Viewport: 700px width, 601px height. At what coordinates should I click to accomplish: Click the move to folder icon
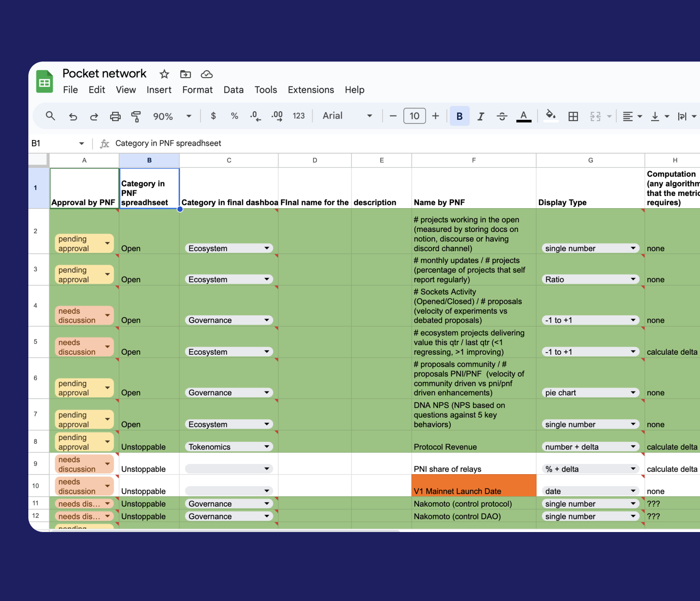pos(186,74)
